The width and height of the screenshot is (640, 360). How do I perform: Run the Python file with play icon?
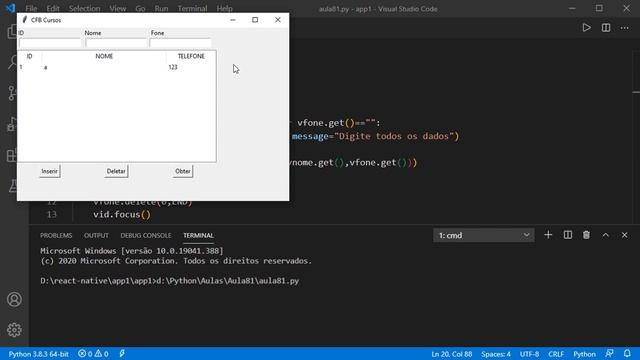[x=586, y=28]
